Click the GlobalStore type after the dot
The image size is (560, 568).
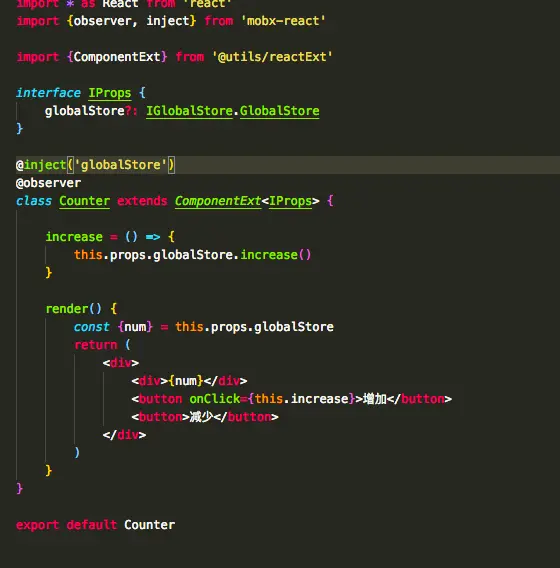click(x=279, y=111)
